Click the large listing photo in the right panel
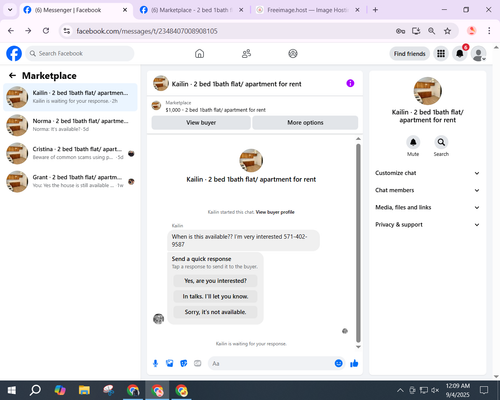 [x=428, y=91]
